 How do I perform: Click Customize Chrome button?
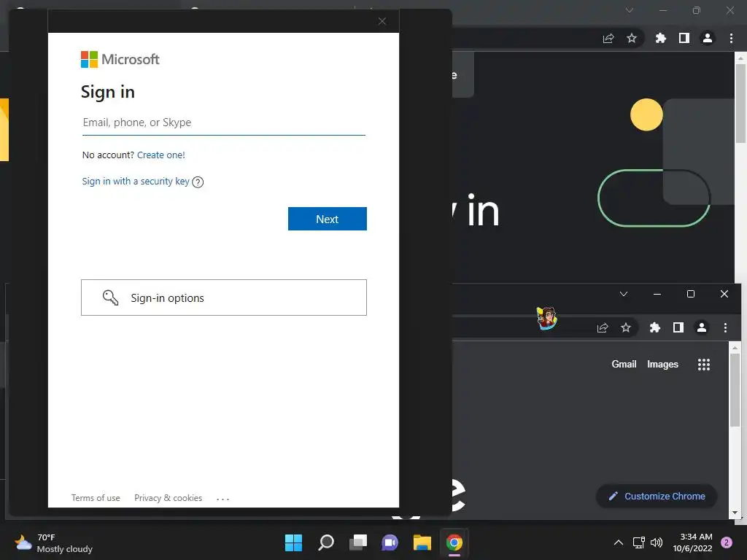[x=657, y=496]
